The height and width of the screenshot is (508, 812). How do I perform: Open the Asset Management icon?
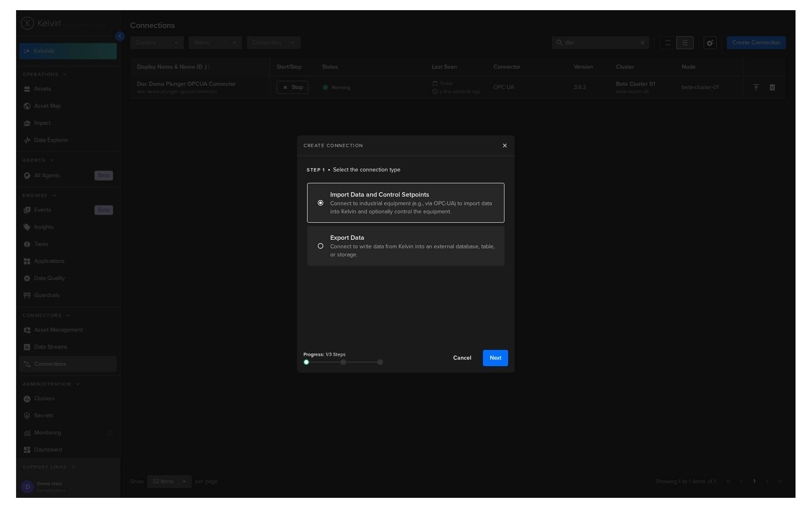(27, 330)
